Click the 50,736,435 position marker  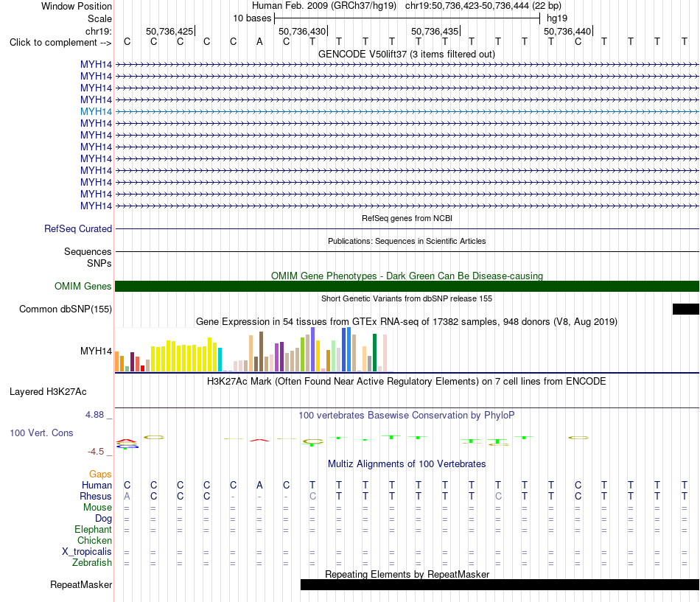tap(435, 31)
